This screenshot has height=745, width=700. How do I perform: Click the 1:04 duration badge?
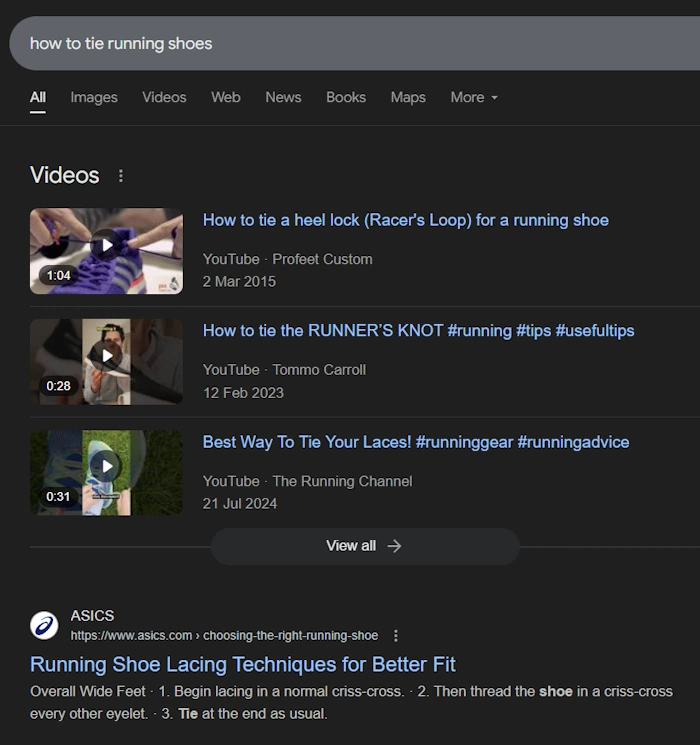pyautogui.click(x=58, y=276)
